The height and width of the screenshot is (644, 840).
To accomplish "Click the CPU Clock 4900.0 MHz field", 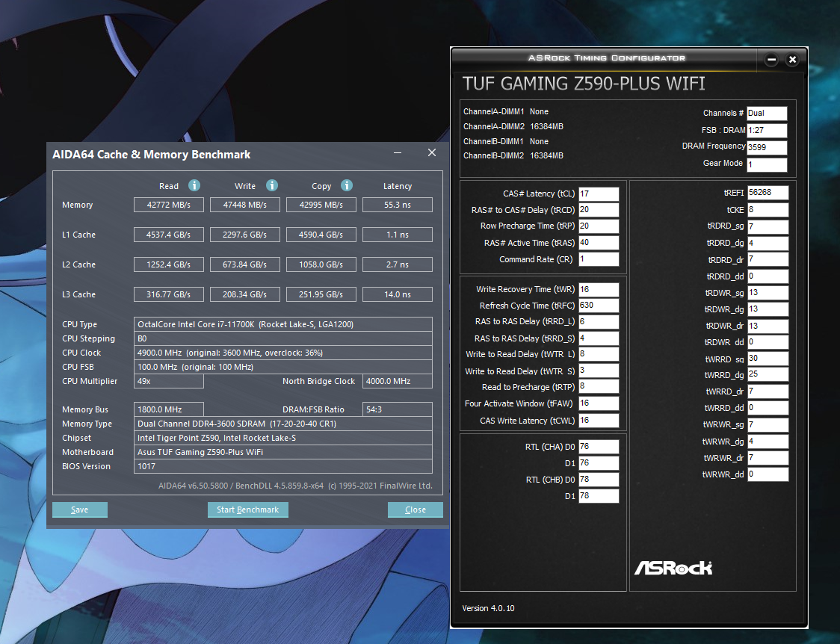I will tap(282, 353).
